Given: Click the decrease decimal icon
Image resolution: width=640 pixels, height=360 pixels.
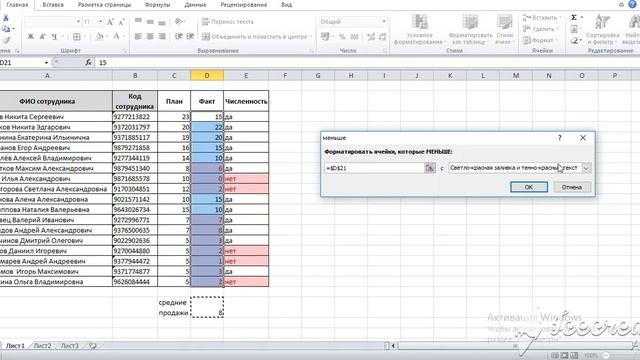Looking at the screenshot, I should point(382,37).
